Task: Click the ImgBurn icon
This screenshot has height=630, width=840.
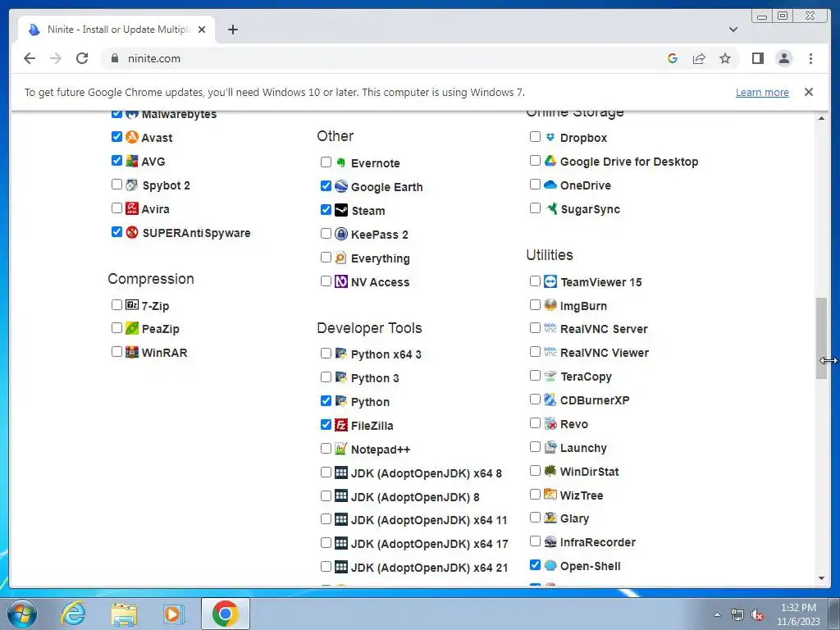Action: 550,305
